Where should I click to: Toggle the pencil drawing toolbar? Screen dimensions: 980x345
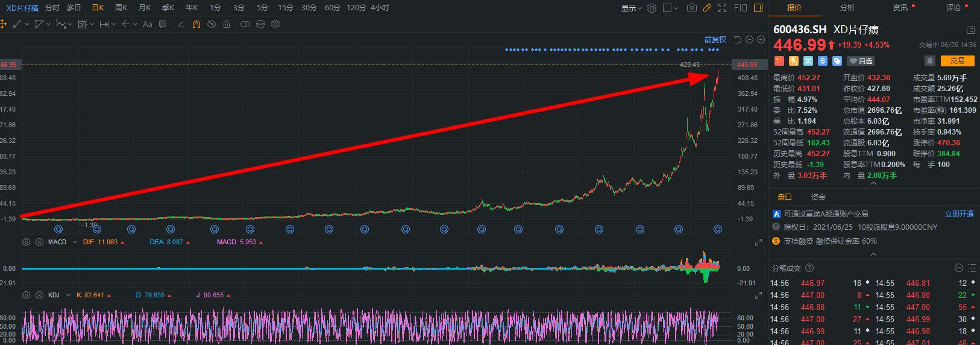707,8
